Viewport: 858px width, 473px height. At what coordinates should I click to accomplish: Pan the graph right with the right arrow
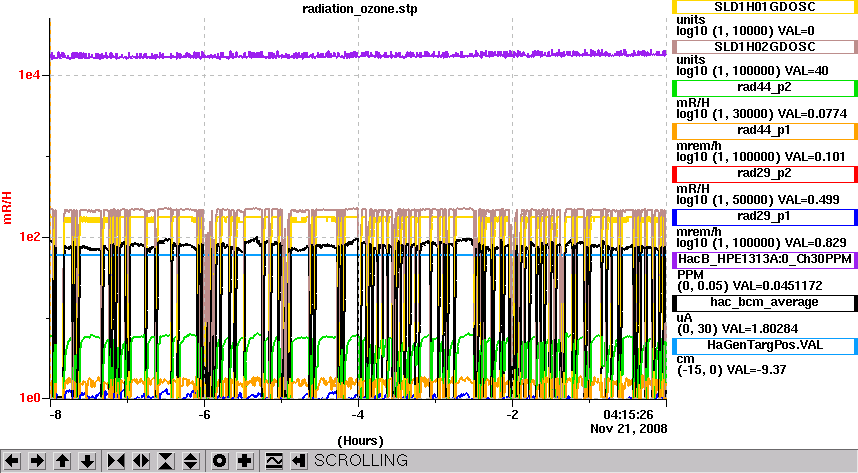click(37, 461)
